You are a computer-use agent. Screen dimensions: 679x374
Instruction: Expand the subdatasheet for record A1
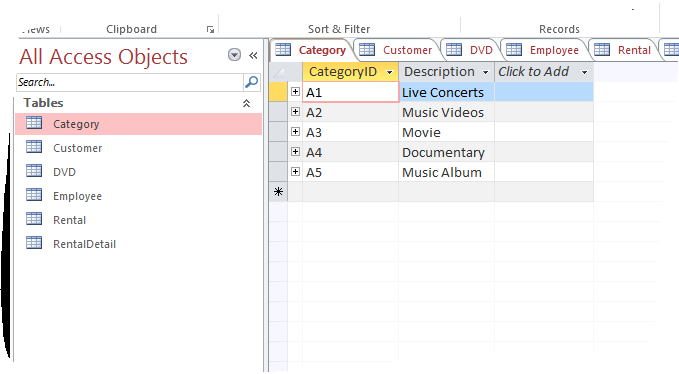coord(295,92)
